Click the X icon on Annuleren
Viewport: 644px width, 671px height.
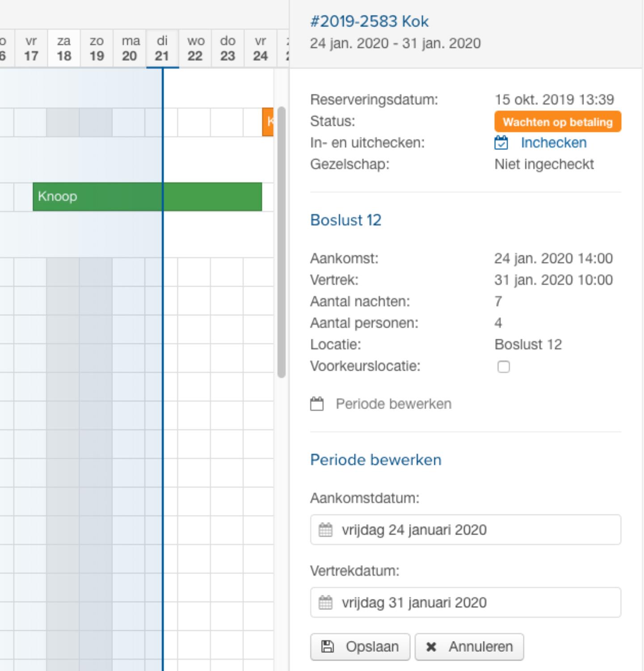(x=431, y=647)
